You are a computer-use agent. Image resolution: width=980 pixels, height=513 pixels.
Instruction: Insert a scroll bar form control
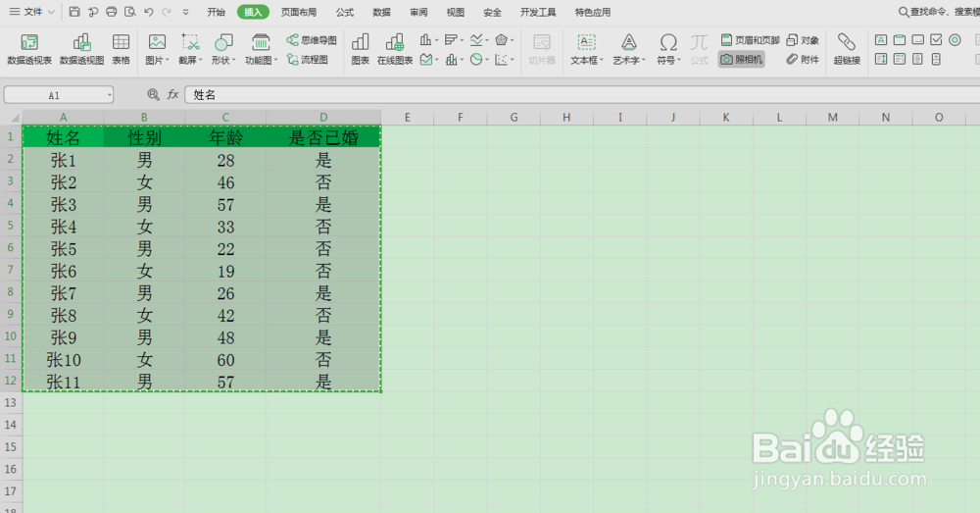pyautogui.click(x=917, y=60)
